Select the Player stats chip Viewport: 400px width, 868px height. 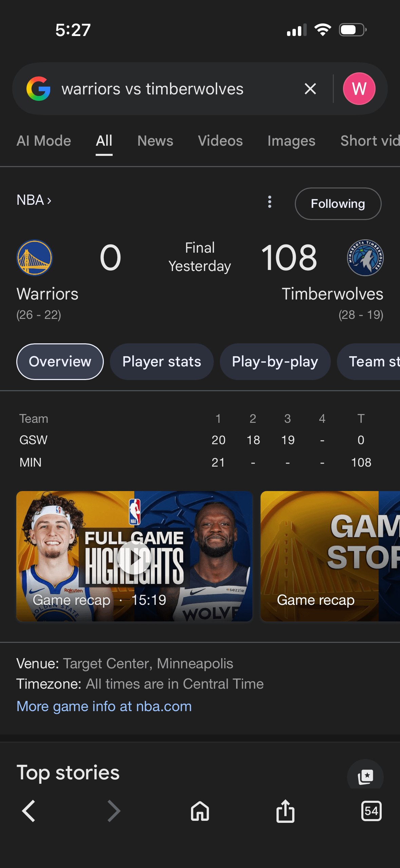pyautogui.click(x=161, y=362)
